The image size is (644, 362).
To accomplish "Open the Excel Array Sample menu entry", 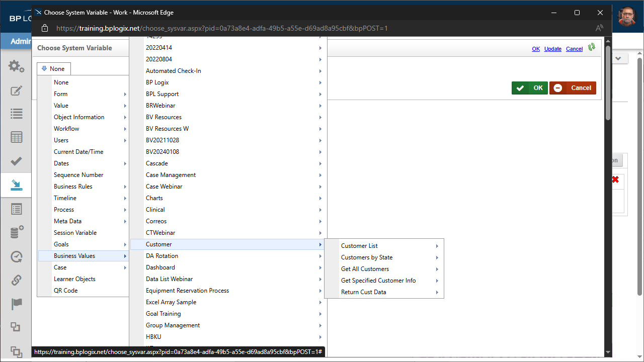I will tap(228, 302).
